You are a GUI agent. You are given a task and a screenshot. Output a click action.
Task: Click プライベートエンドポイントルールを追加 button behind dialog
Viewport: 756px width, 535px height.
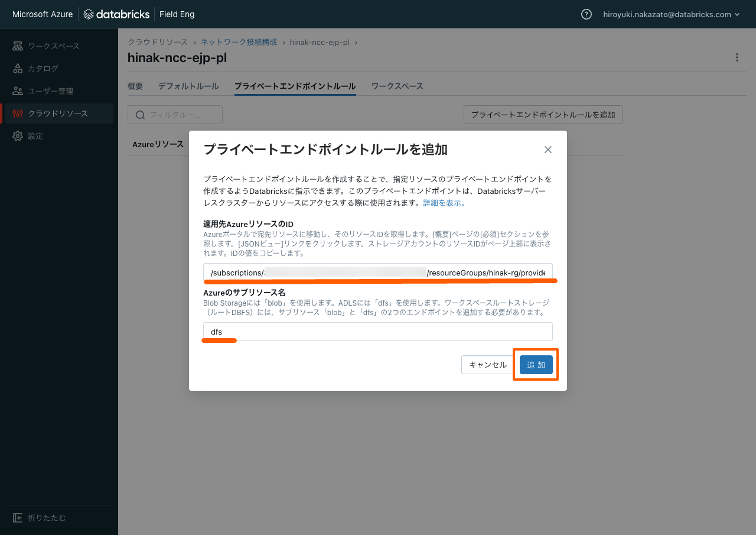pos(543,115)
